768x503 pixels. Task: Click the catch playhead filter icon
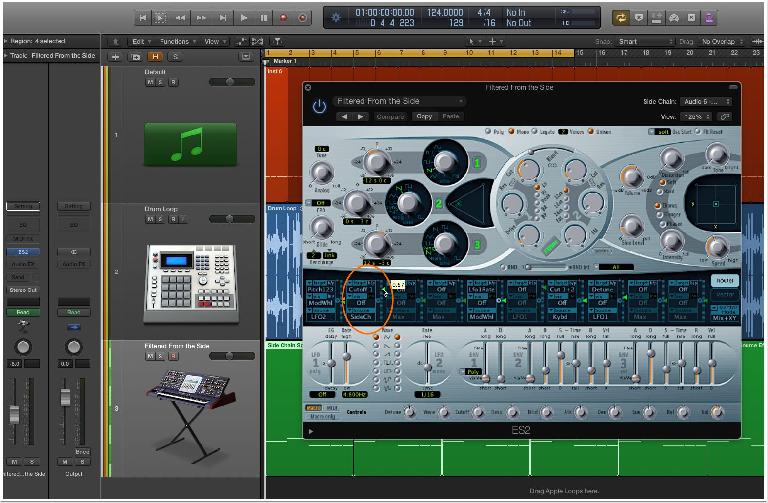click(x=277, y=42)
